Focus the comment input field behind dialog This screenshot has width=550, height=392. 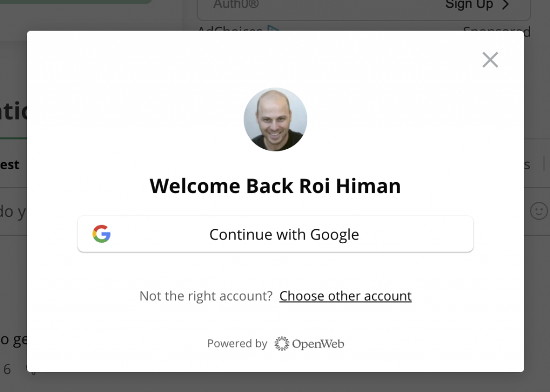point(13,211)
